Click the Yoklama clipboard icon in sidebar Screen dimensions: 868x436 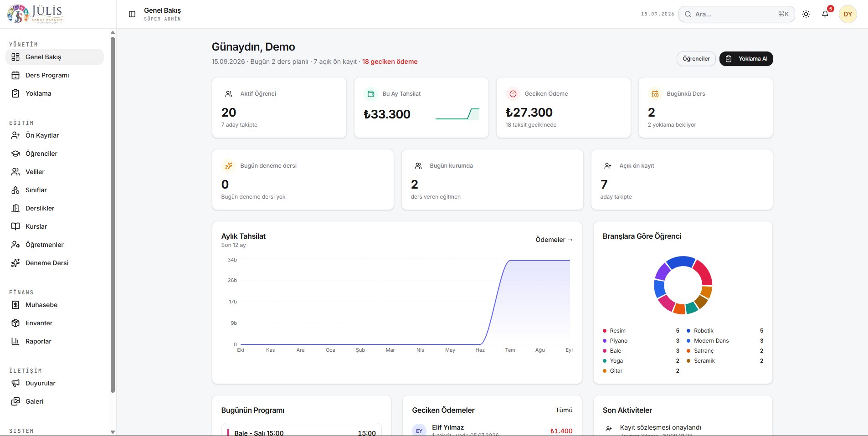15,93
